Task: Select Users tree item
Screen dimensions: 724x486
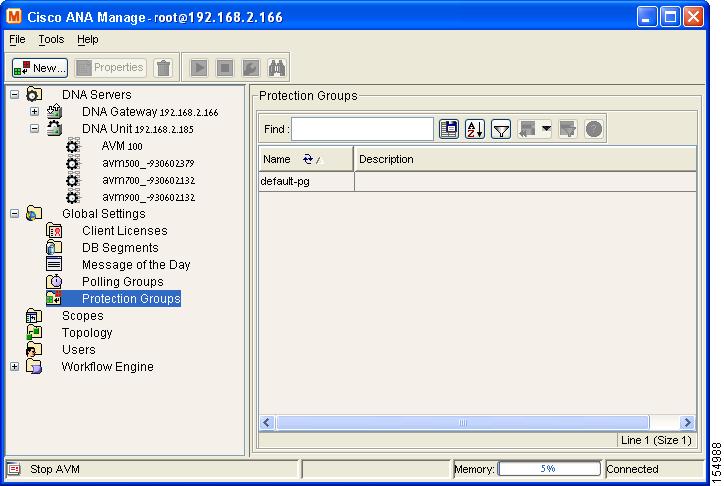Action: pyautogui.click(x=79, y=350)
